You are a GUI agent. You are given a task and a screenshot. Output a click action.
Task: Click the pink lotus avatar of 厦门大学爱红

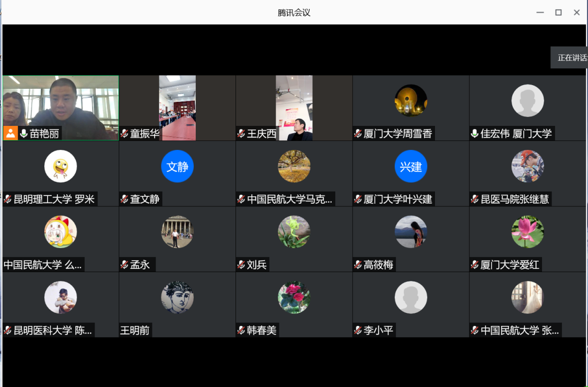pos(527,232)
